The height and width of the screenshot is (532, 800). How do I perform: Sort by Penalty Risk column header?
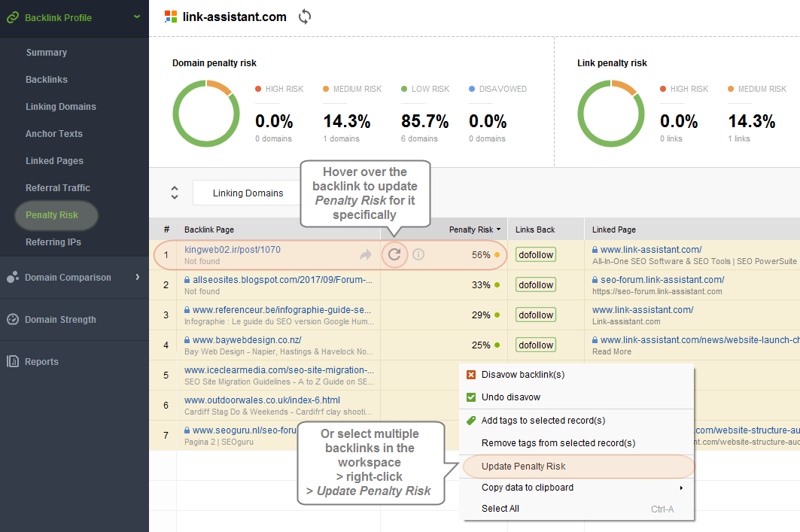coord(474,230)
